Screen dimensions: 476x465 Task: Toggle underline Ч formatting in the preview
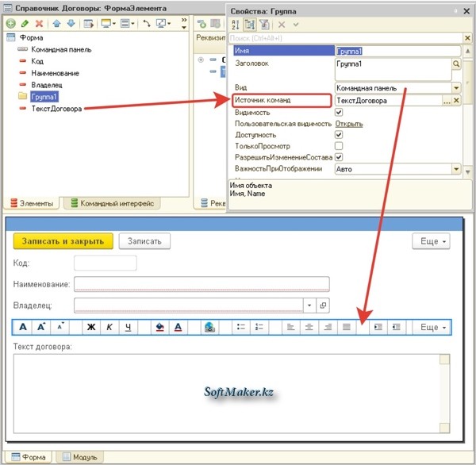click(128, 327)
